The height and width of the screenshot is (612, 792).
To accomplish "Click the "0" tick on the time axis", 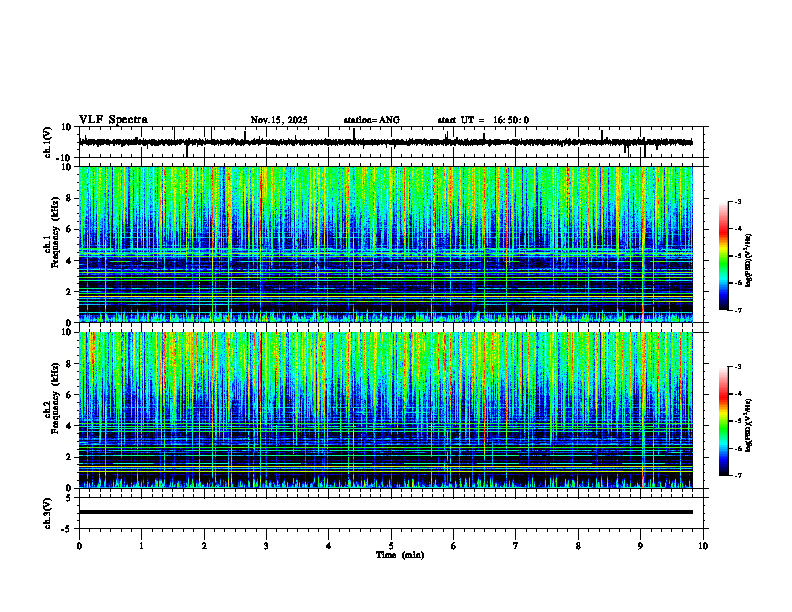I will (x=79, y=546).
